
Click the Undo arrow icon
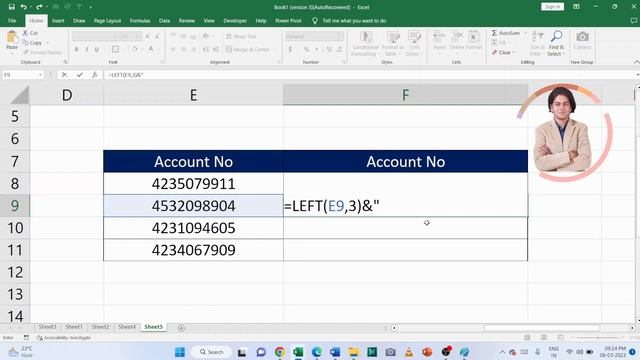click(23, 7)
